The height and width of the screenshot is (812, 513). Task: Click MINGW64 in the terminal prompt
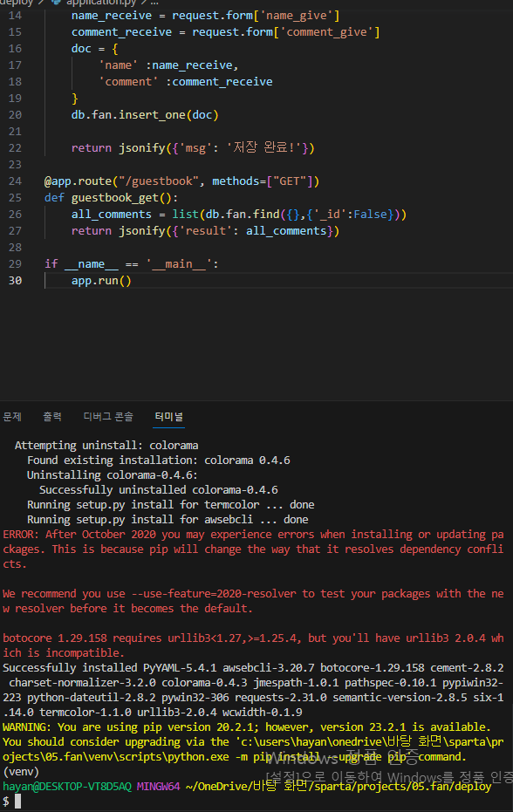(158, 787)
